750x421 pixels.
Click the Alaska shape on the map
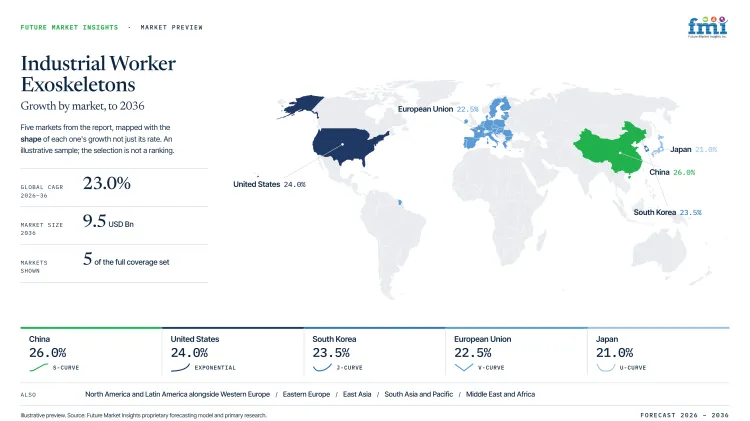coord(301,106)
